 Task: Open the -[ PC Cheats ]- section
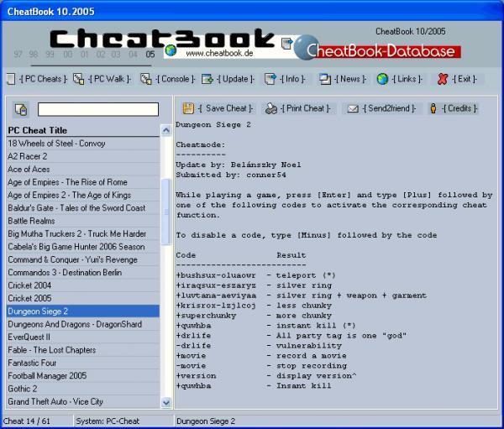tap(43, 79)
